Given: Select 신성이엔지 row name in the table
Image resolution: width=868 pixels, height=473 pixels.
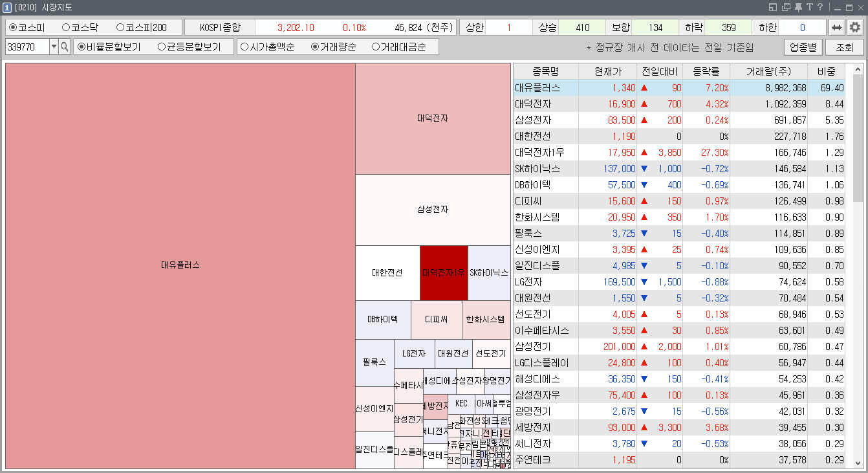Looking at the screenshot, I should coord(537,249).
